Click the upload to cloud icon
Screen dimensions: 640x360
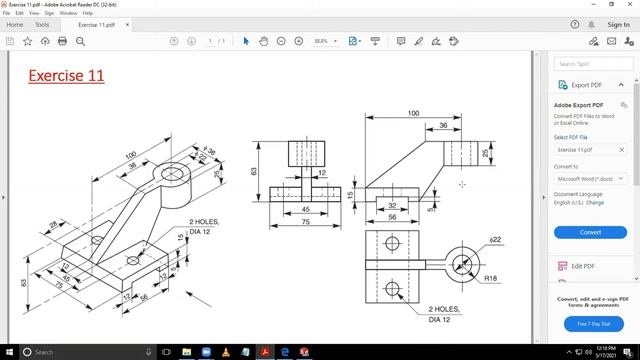[x=45, y=41]
